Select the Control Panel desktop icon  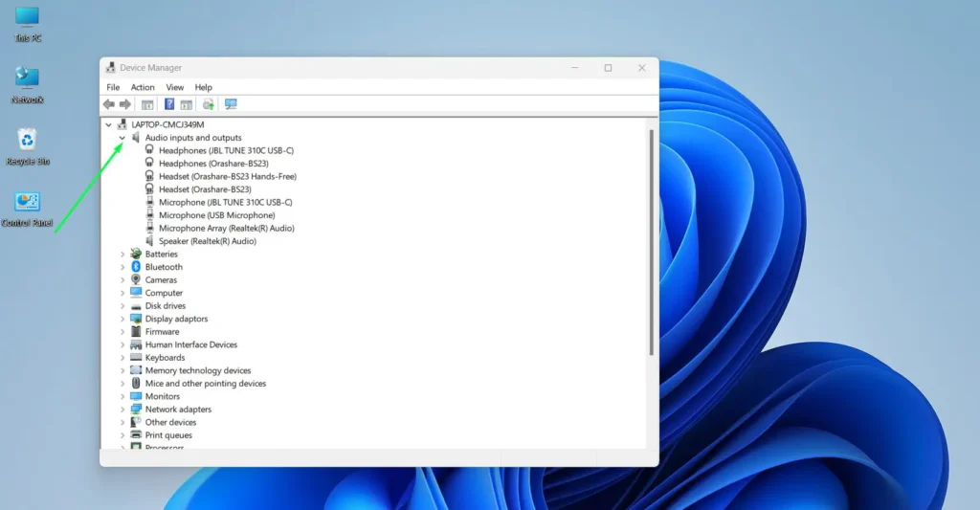[x=27, y=210]
